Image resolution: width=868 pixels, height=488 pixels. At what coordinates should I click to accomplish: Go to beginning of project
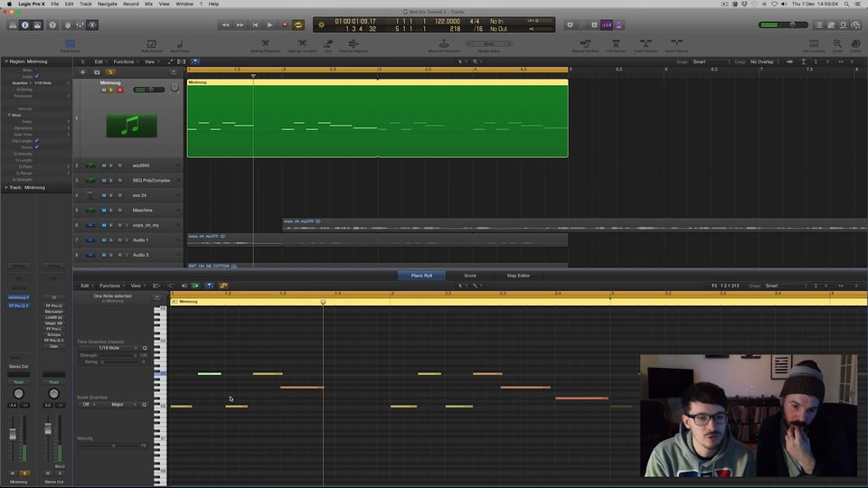(255, 25)
